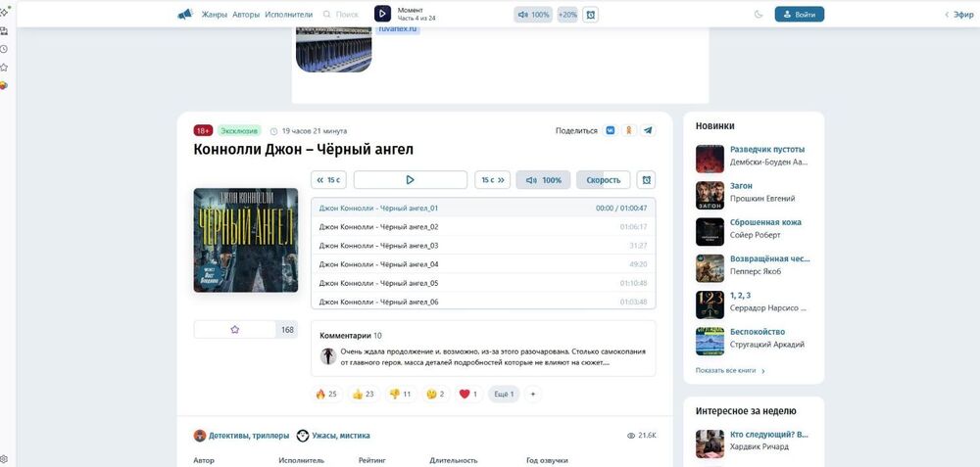Image resolution: width=980 pixels, height=467 pixels.
Task: Open the Детективы, триллеры genre link
Action: (x=242, y=436)
